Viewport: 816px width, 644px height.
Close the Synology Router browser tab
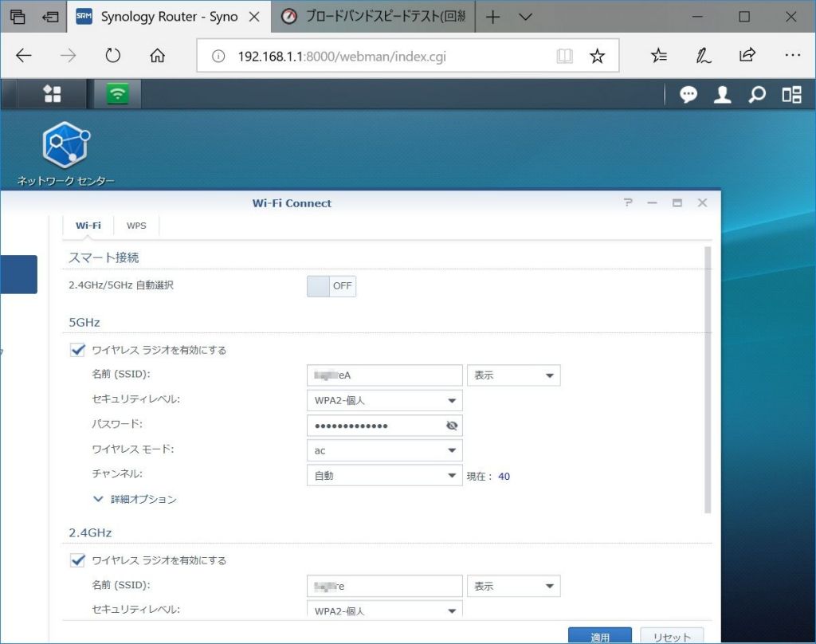click(254, 18)
